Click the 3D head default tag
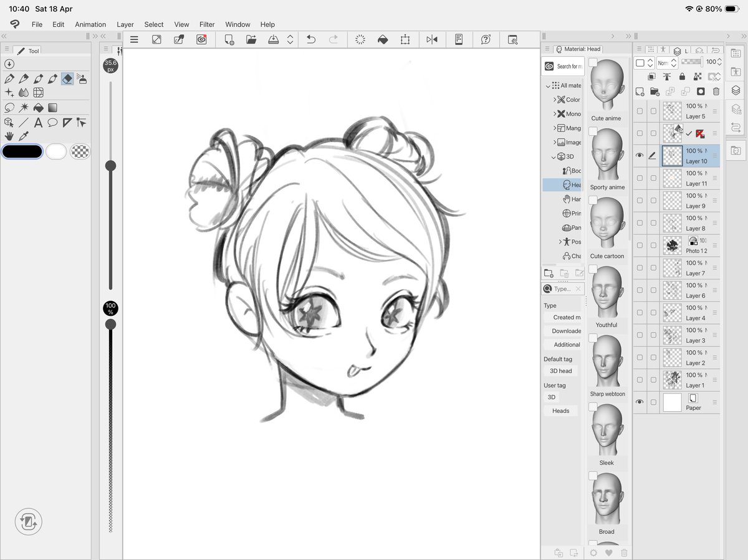The height and width of the screenshot is (560, 748). tap(560, 371)
